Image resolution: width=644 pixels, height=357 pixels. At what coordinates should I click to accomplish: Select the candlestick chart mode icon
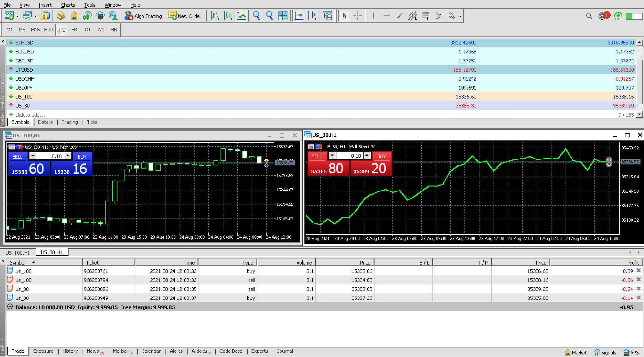click(x=228, y=16)
